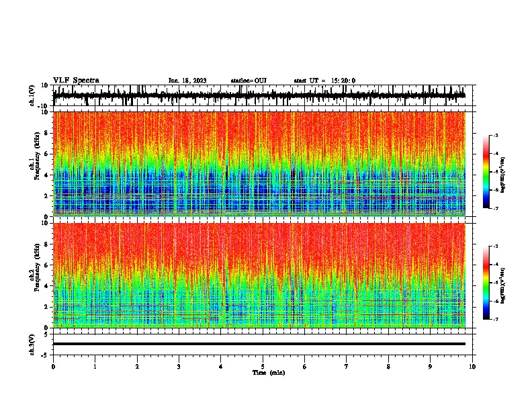The height and width of the screenshot is (411, 532).
Task: Click the "station=OUJ" header label
Action: [249, 81]
